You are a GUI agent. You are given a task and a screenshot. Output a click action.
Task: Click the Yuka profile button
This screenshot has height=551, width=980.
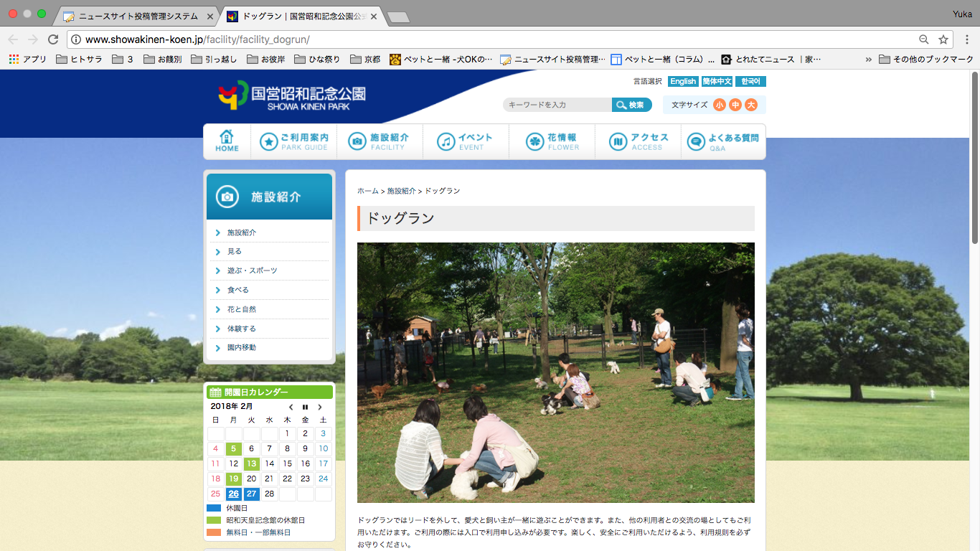[x=962, y=14]
